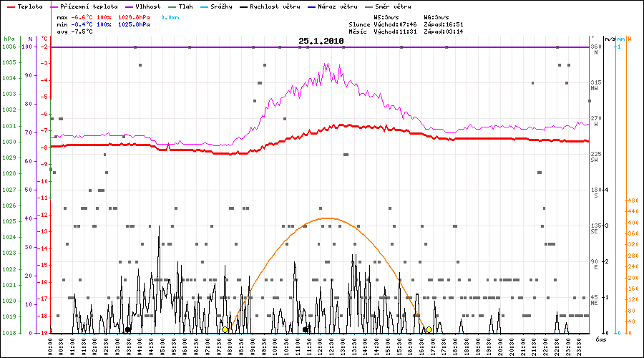Click the chart date title 25.1.2010
This screenshot has height=358, width=644.
coord(321,41)
